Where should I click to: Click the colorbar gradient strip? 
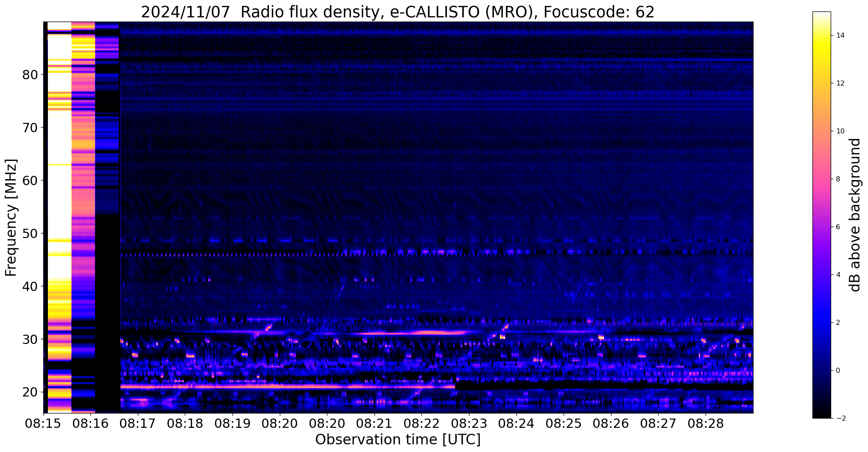(x=821, y=215)
